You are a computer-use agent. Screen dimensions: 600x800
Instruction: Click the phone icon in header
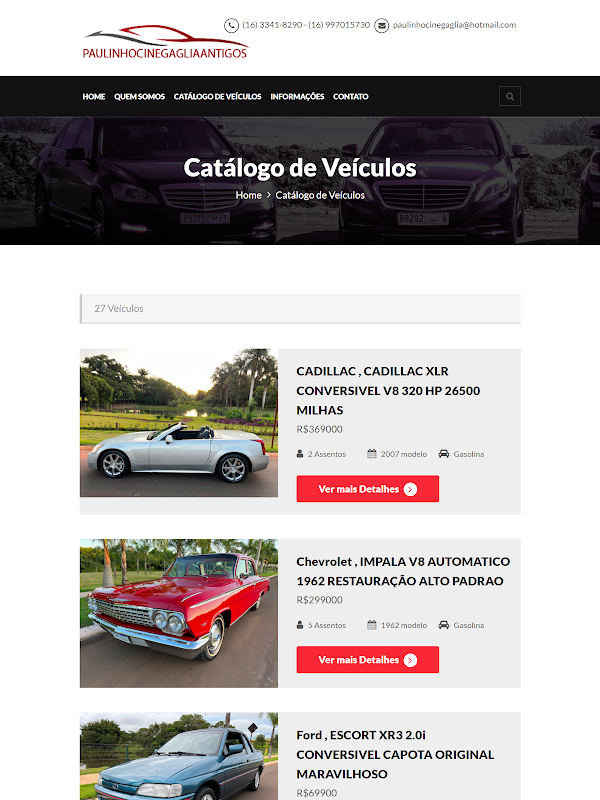click(231, 25)
